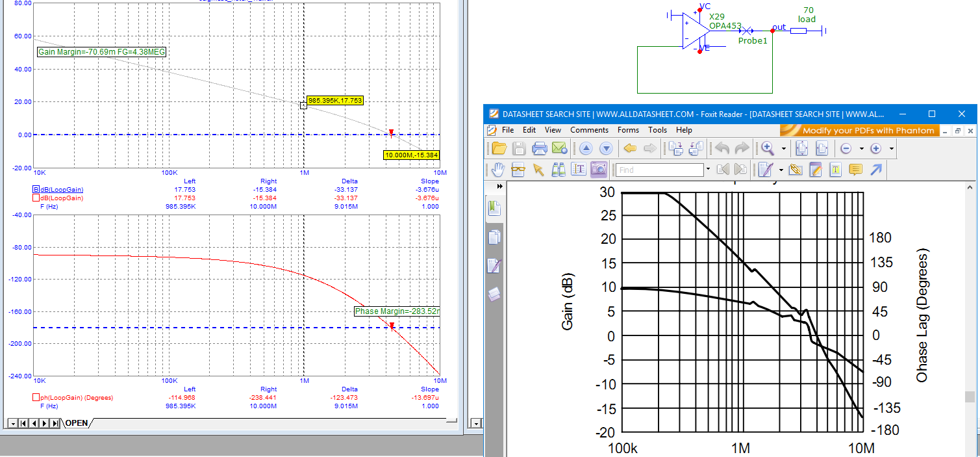Click the Print icon in Foxit Reader
980x457 pixels.
pyautogui.click(x=540, y=148)
